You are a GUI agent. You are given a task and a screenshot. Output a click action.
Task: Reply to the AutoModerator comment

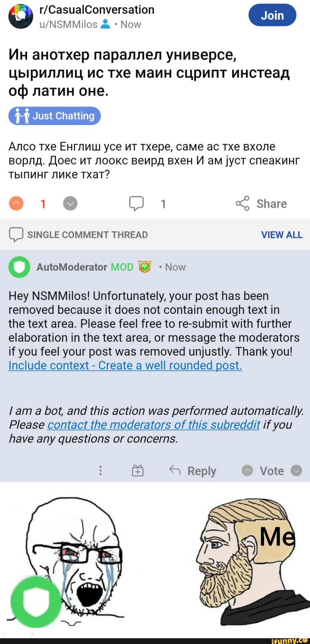[193, 471]
